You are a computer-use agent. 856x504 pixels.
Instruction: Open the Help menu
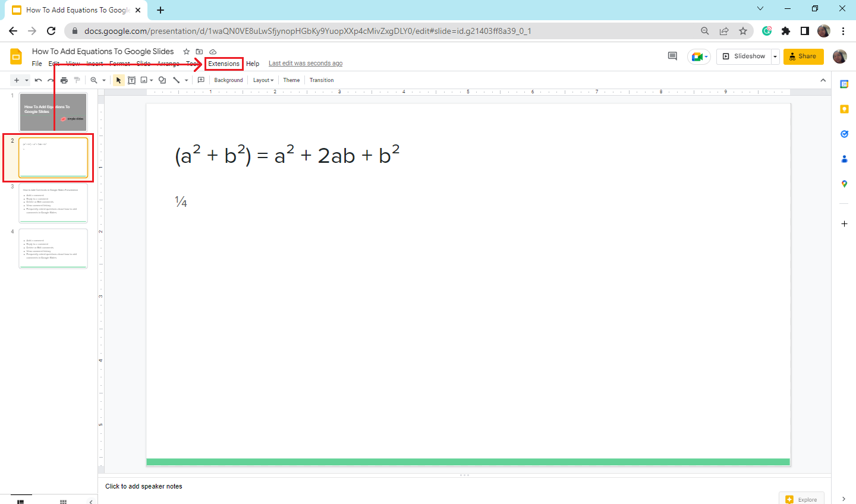coord(253,63)
